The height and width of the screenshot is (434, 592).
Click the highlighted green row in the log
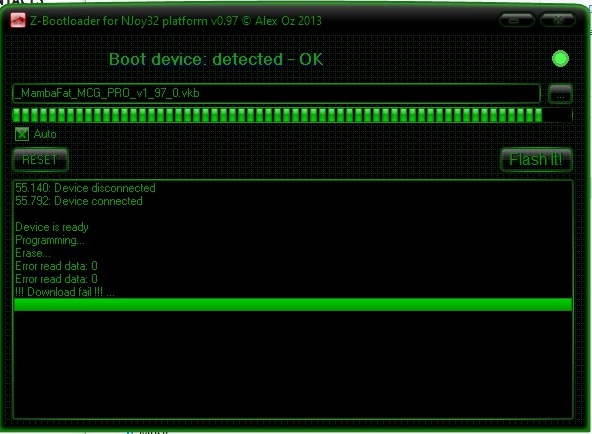[293, 305]
